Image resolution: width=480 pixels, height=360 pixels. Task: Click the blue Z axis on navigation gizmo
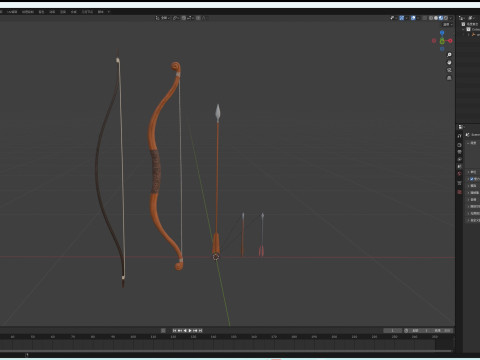[442, 33]
